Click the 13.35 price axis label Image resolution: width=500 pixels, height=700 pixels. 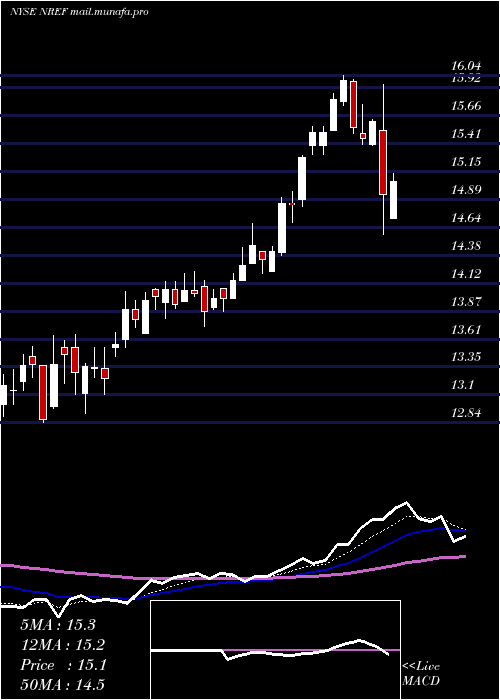[x=466, y=357]
